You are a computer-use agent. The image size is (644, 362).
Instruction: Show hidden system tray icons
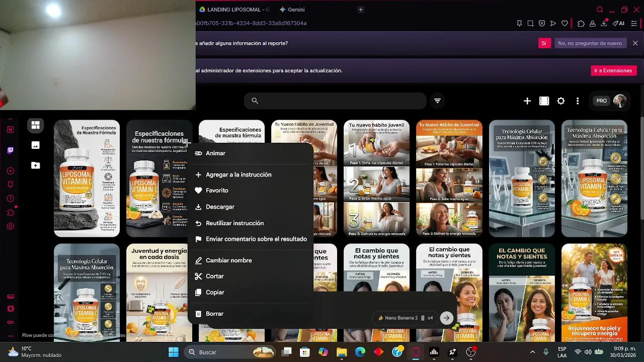click(x=532, y=352)
